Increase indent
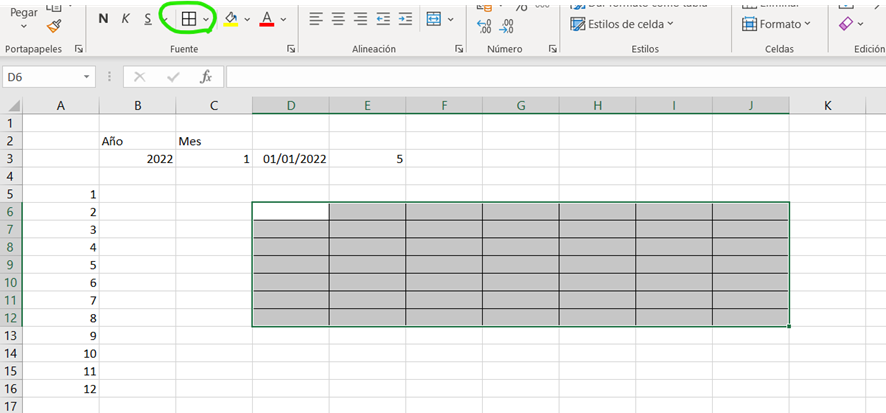 coord(405,19)
